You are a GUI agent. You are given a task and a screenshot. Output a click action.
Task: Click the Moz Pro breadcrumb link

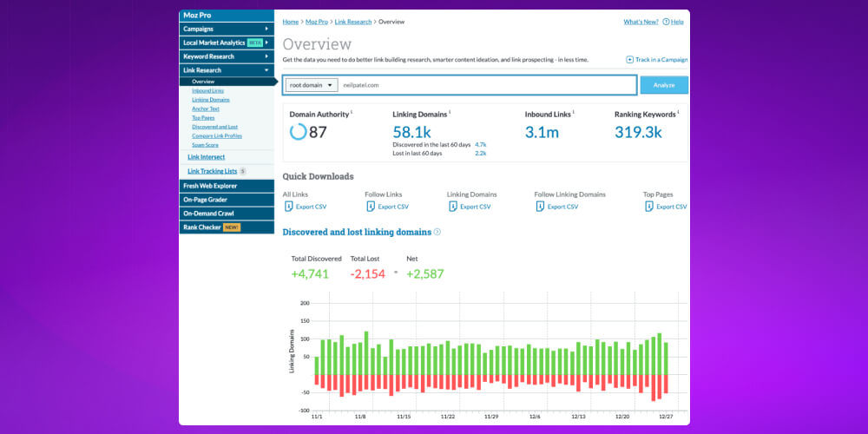317,23
